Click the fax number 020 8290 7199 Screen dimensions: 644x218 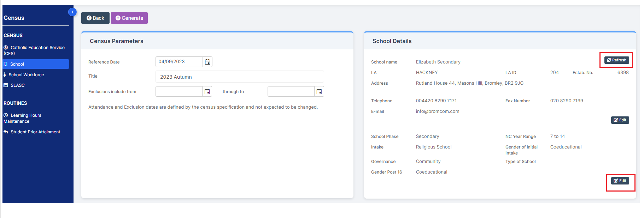click(567, 101)
